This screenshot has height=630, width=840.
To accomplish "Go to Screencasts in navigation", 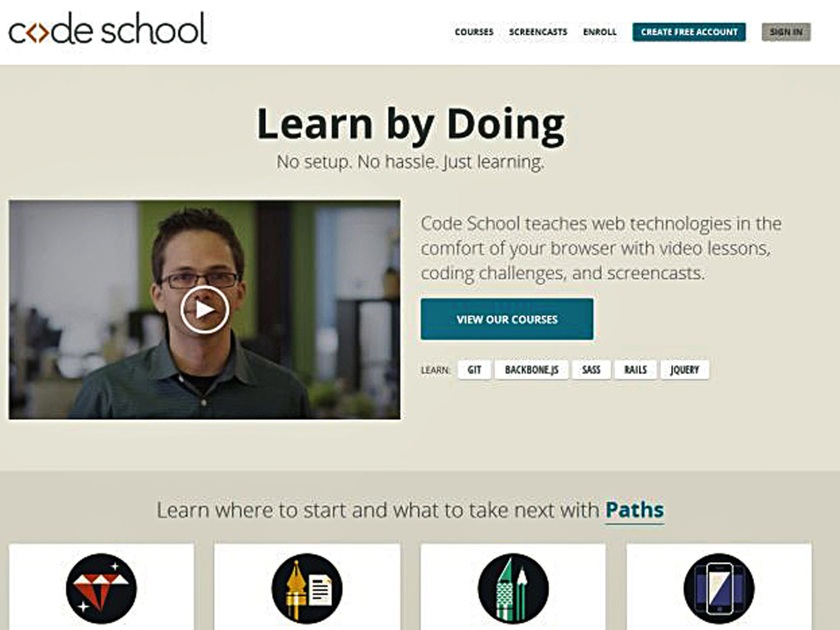I will click(x=538, y=32).
